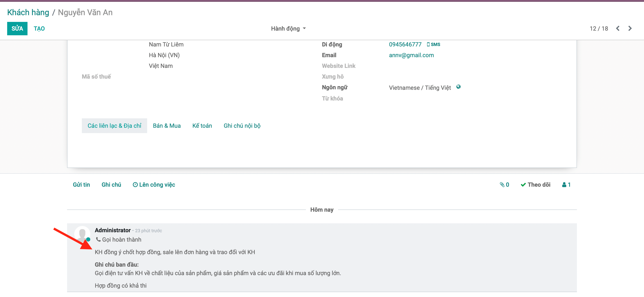Viewport: 644px width, 297px height.
Task: Click the Mã số thuế label
Action: click(x=96, y=77)
